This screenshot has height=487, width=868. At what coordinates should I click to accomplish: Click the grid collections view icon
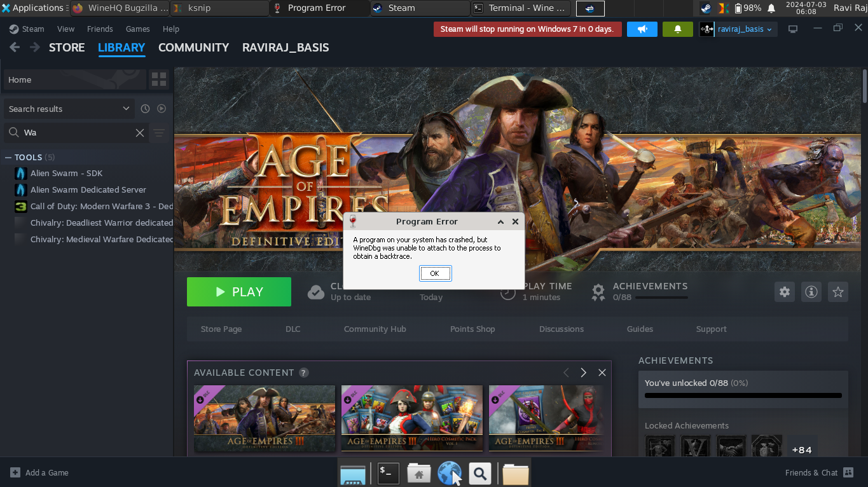pos(159,79)
